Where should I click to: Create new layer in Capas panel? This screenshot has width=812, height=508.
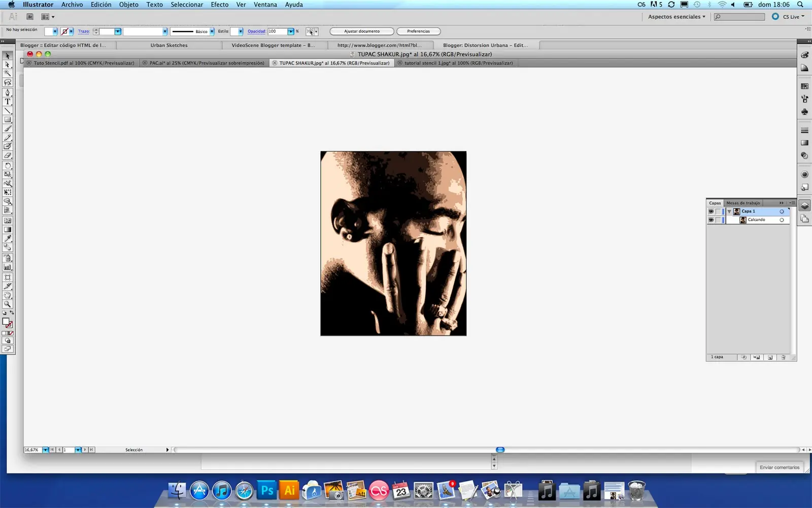(x=770, y=357)
